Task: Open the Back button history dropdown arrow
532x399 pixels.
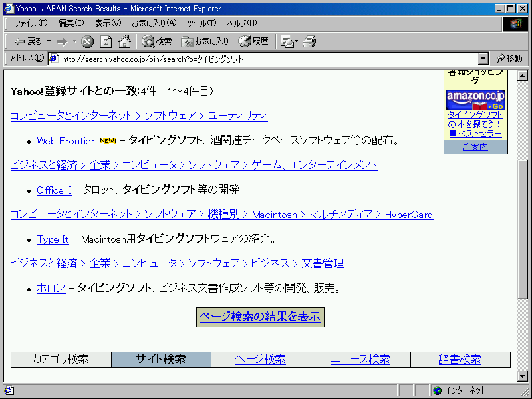Action: click(49, 41)
